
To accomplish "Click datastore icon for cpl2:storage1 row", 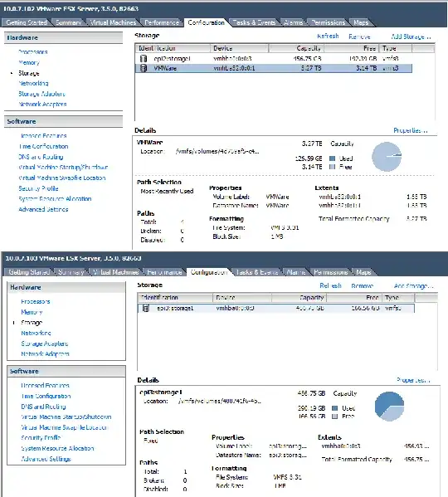I will tap(144, 59).
